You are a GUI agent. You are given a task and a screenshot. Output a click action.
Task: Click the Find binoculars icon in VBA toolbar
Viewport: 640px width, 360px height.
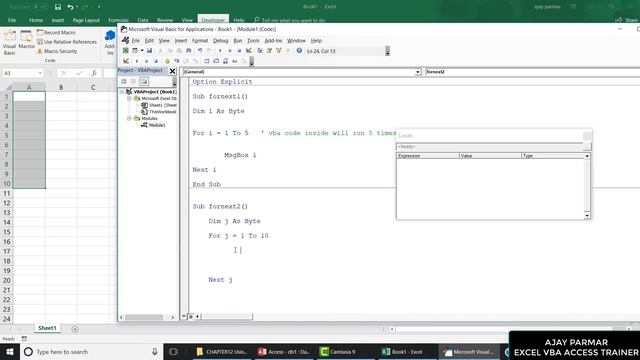tap(189, 51)
